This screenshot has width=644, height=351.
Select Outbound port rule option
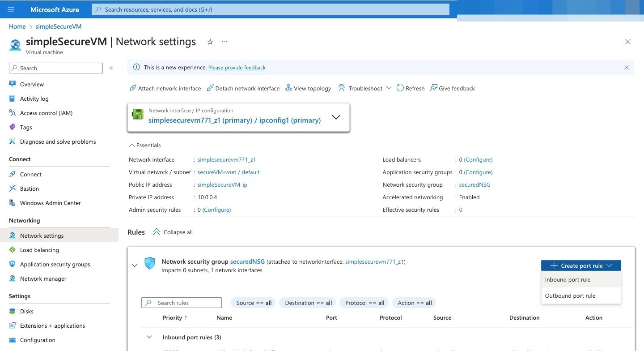pos(581,296)
